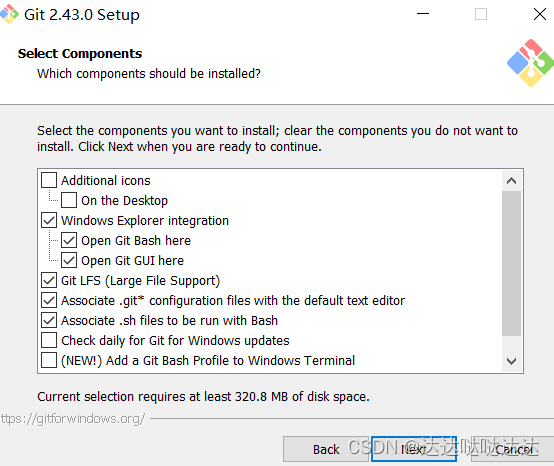
Task: Click the Git logo in title bar
Action: (9, 14)
